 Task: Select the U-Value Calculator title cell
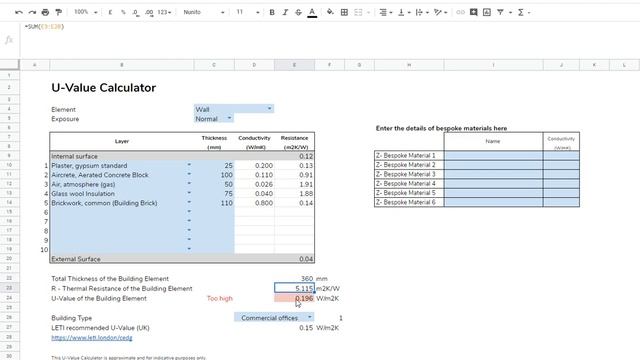coord(104,88)
